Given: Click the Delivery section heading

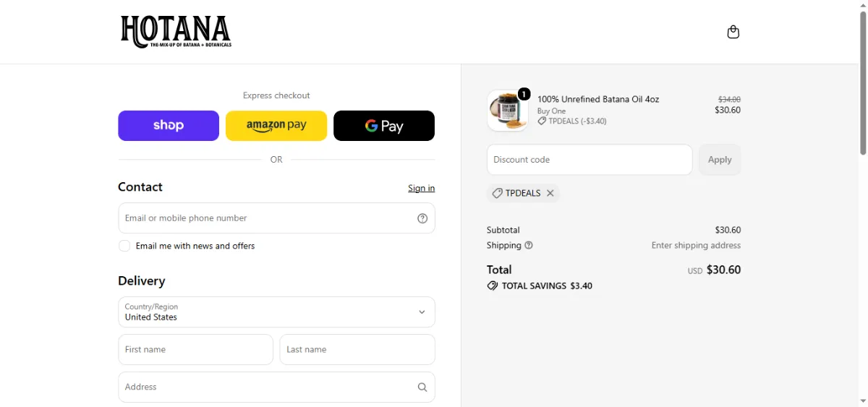Looking at the screenshot, I should pos(142,281).
